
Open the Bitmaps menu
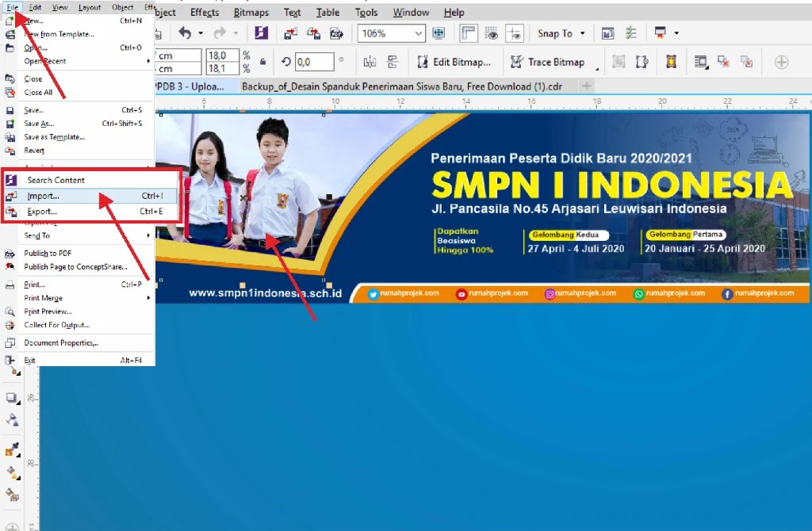(x=251, y=13)
